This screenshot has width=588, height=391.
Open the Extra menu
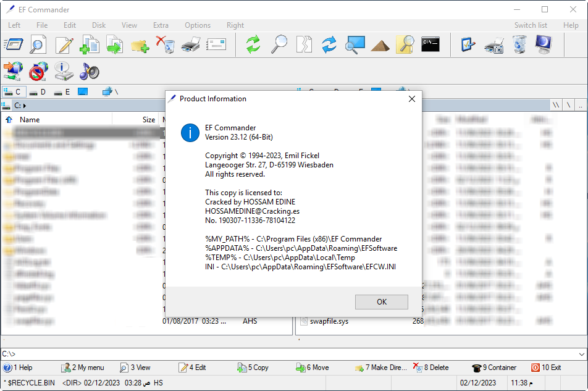(161, 25)
